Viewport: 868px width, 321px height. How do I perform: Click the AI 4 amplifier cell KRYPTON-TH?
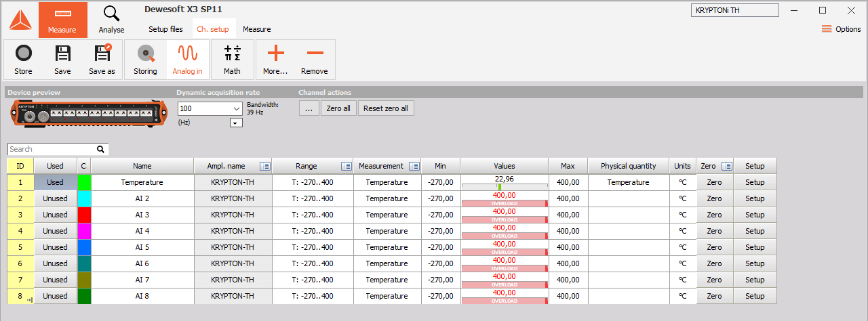[x=233, y=231]
